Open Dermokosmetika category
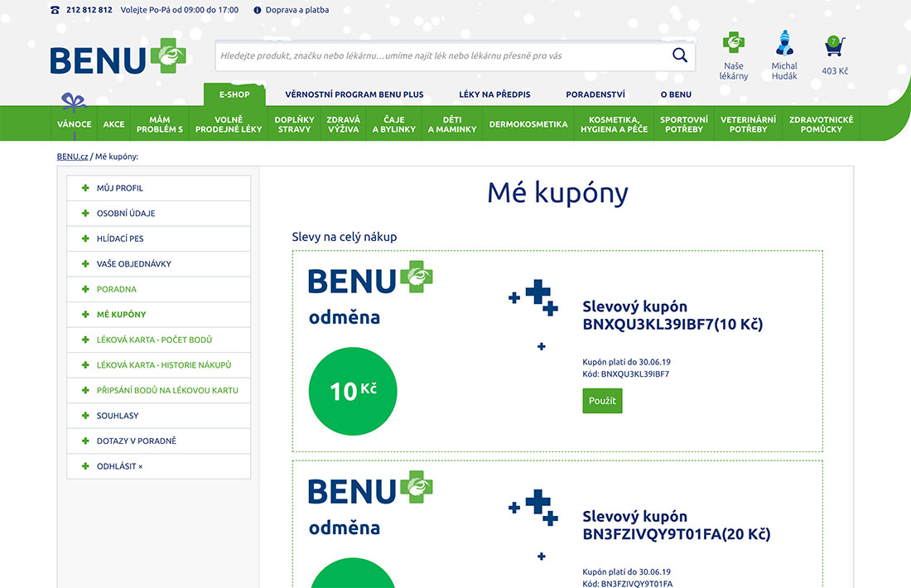The height and width of the screenshot is (588, 911). 528,123
